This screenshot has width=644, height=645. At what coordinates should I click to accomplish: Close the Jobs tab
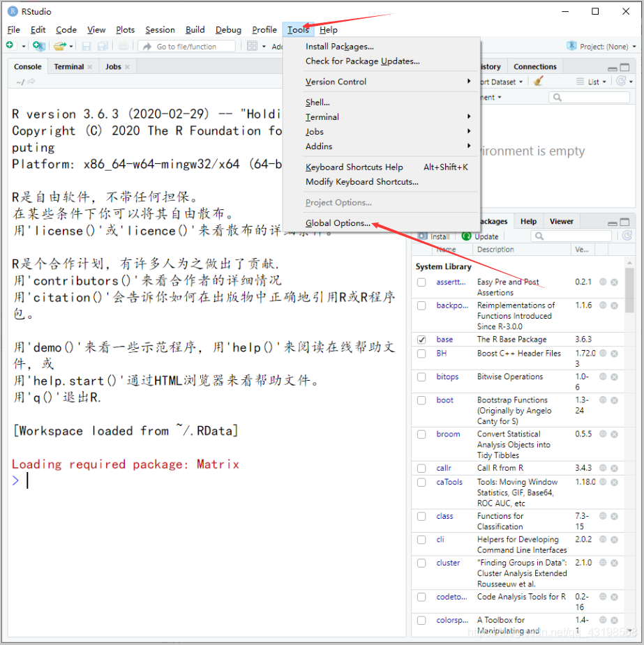127,67
